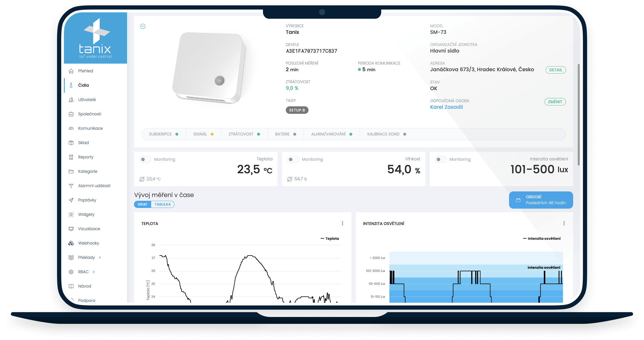Enable Monitoring toggle for Teplota
The width and height of the screenshot is (644, 340).
pyautogui.click(x=145, y=159)
